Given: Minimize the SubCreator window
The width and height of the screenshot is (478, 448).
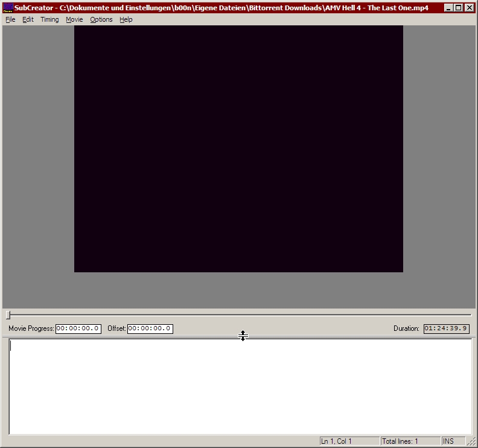Looking at the screenshot, I should pos(448,8).
